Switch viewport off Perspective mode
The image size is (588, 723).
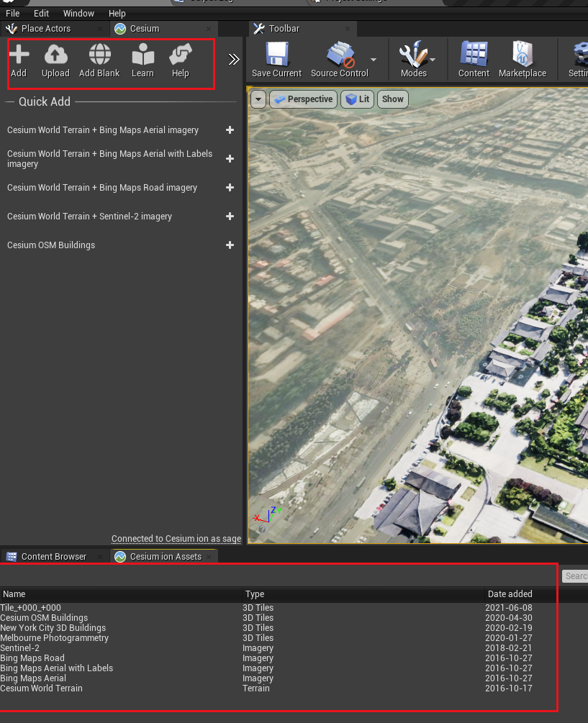303,99
